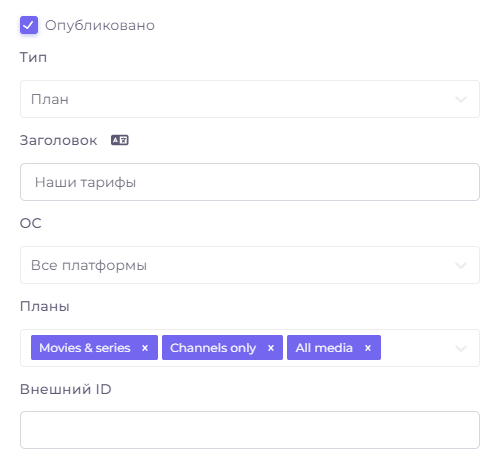Click the Channels only plan chip

[x=213, y=348]
